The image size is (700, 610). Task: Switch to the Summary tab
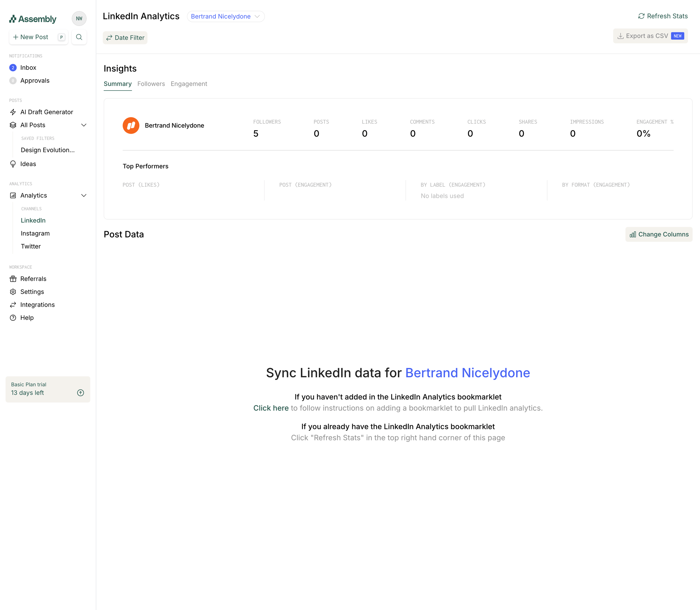[x=118, y=84]
